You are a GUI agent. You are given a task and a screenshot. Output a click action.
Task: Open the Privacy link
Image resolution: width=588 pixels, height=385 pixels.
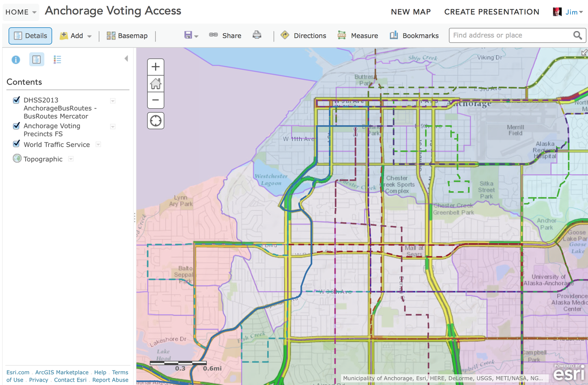coord(39,380)
